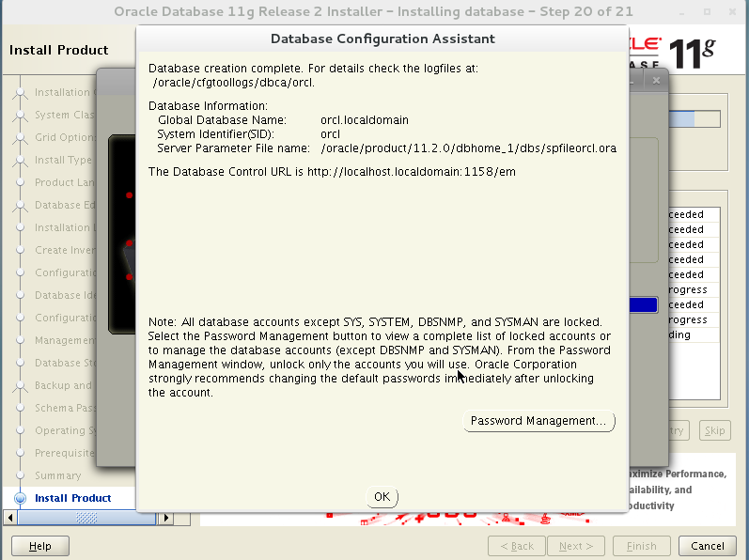Select the Database Storage step

coord(65,363)
